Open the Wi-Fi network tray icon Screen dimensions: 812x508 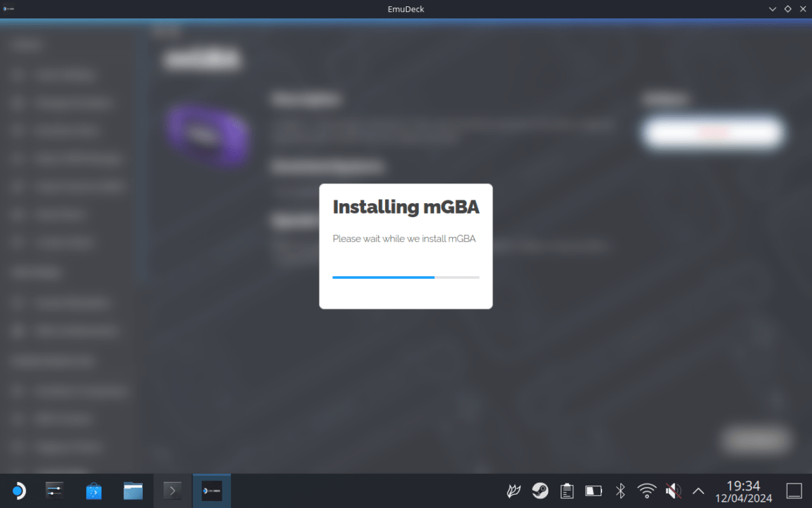coord(647,490)
